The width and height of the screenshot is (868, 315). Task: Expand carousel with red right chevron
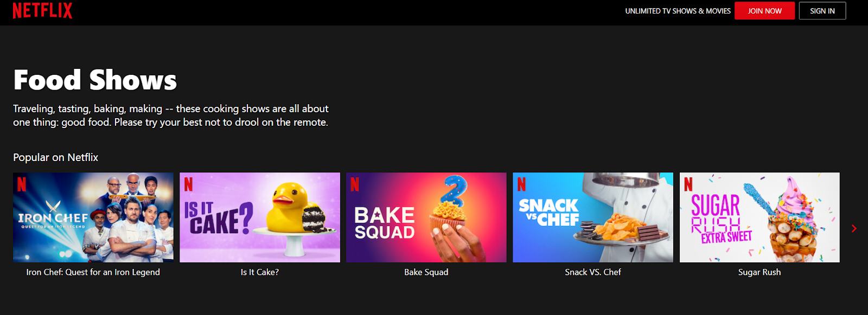coord(854,228)
